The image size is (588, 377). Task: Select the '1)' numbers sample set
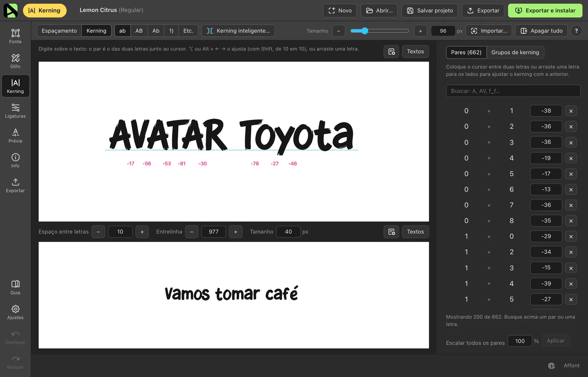(x=171, y=31)
